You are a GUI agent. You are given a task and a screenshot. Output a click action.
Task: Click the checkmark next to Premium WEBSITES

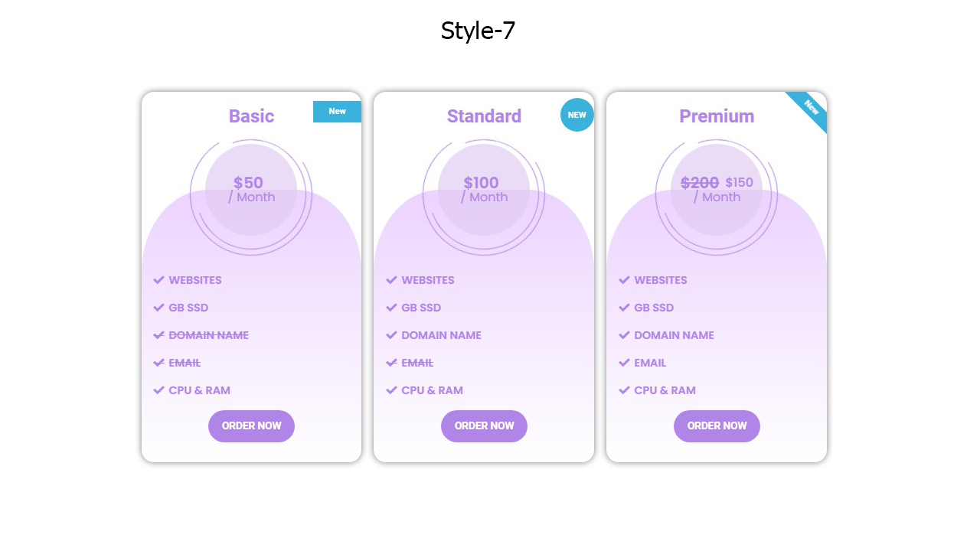(x=625, y=280)
